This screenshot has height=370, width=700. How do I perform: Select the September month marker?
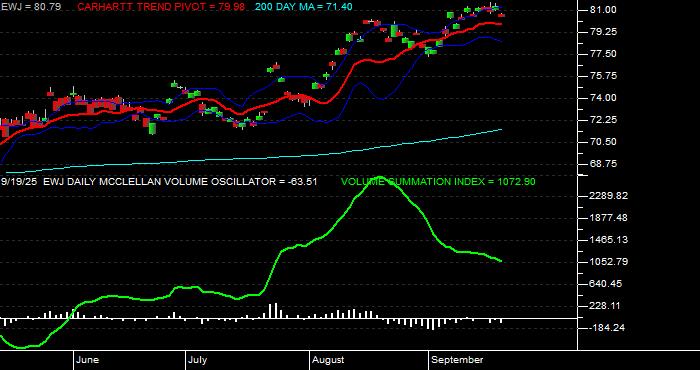click(x=457, y=360)
